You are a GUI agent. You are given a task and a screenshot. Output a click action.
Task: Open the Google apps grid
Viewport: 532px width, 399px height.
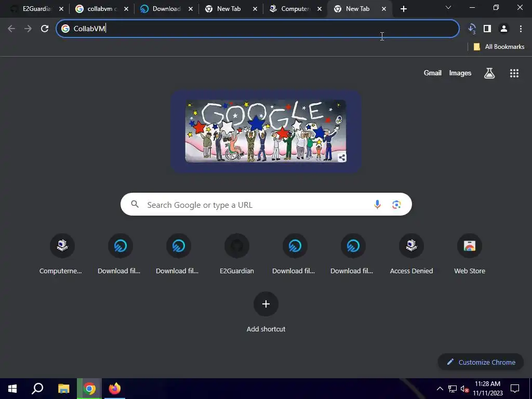514,73
